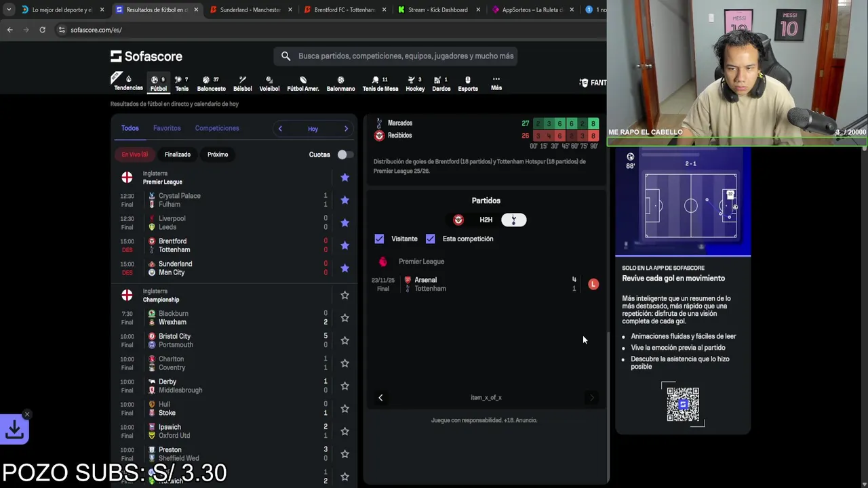Switch to Brentford FC - Tottenham browser tab
The width and height of the screenshot is (868, 488).
point(344,9)
